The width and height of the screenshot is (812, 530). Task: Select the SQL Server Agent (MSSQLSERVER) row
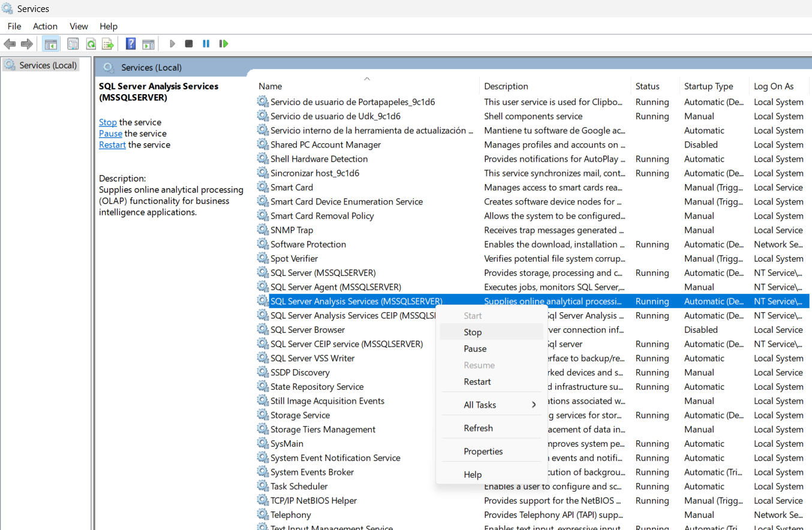point(533,287)
